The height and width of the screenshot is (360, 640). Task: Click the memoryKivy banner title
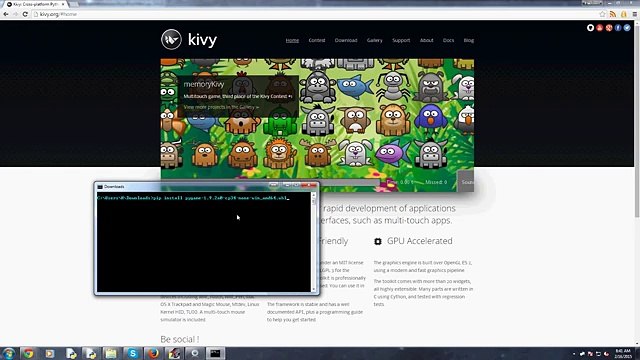pos(204,84)
